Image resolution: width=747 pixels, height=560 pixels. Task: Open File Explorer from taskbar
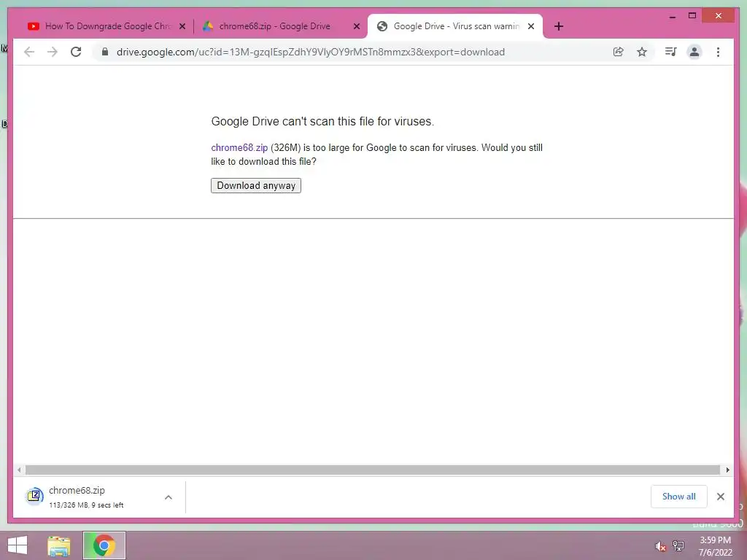pos(59,545)
